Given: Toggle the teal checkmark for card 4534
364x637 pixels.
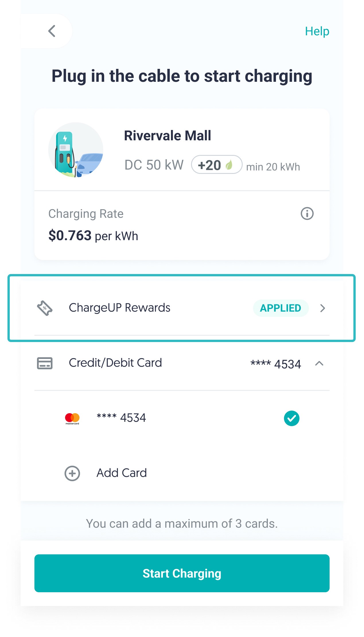Looking at the screenshot, I should pyautogui.click(x=291, y=418).
